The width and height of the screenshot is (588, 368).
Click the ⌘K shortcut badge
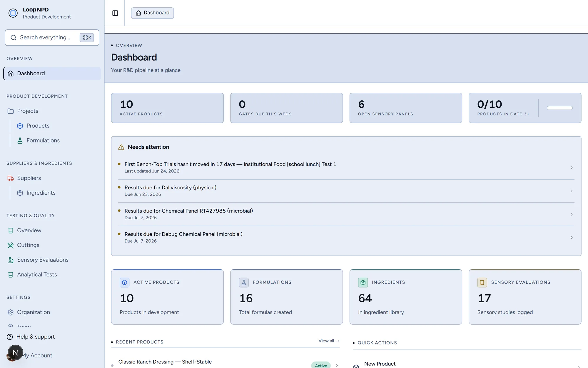click(87, 38)
